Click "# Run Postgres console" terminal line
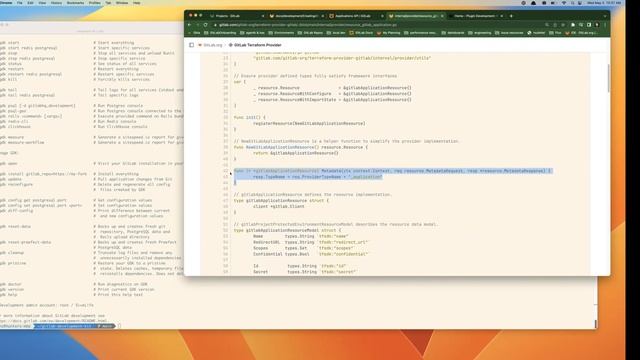Screen dimensions: 640x360 point(118,106)
